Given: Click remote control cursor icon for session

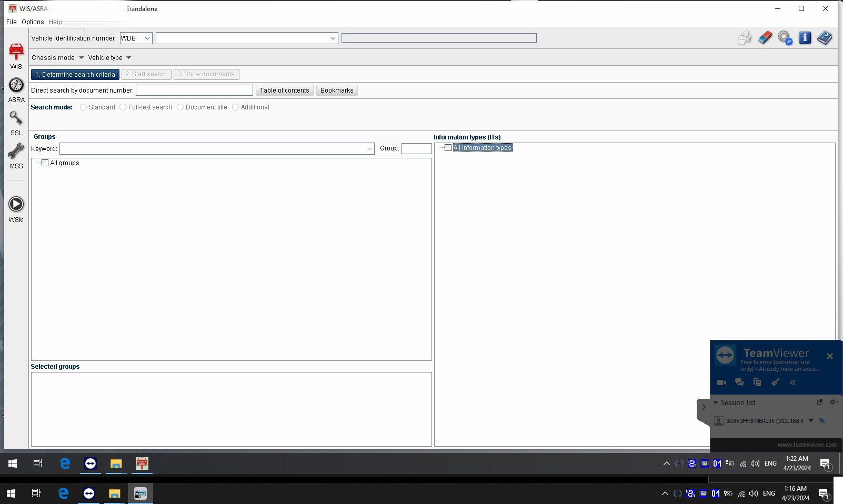Looking at the screenshot, I should (x=822, y=421).
